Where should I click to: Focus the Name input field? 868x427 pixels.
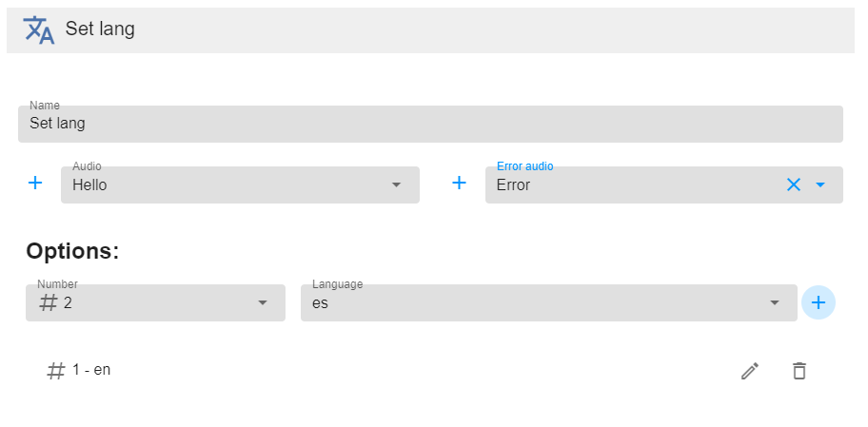click(430, 125)
